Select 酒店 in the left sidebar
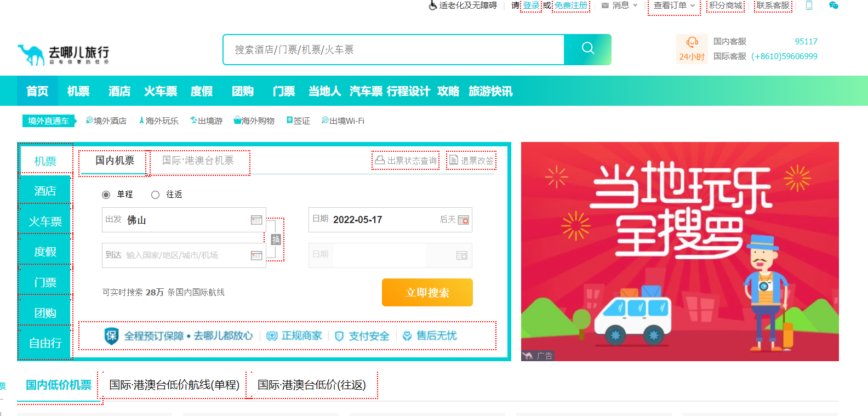868x416 pixels. point(45,191)
